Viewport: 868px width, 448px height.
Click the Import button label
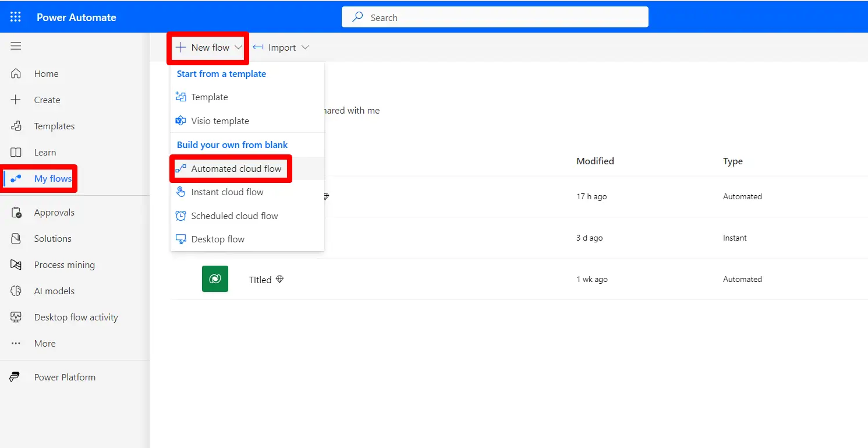pos(282,48)
